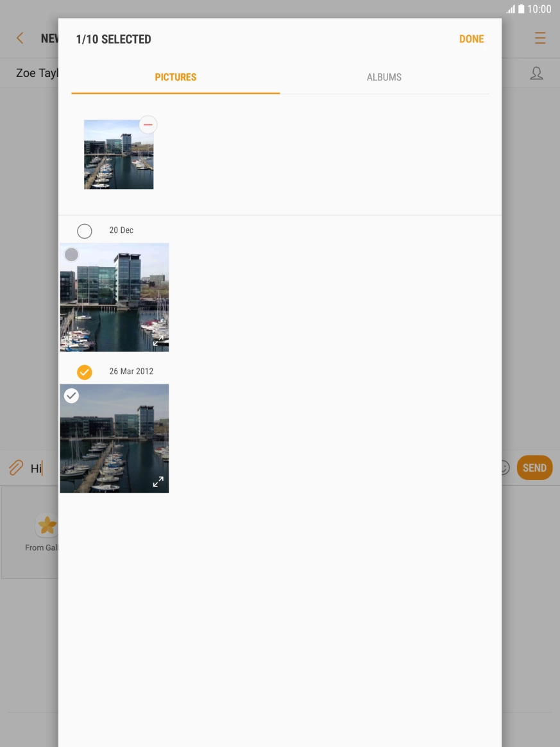Open the contact picker person icon
The height and width of the screenshot is (747, 560).
point(536,73)
